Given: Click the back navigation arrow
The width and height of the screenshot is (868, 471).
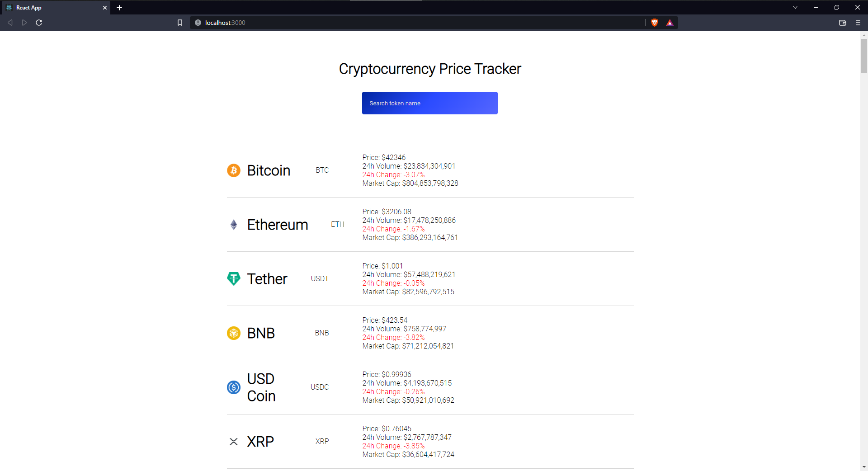Looking at the screenshot, I should point(10,23).
